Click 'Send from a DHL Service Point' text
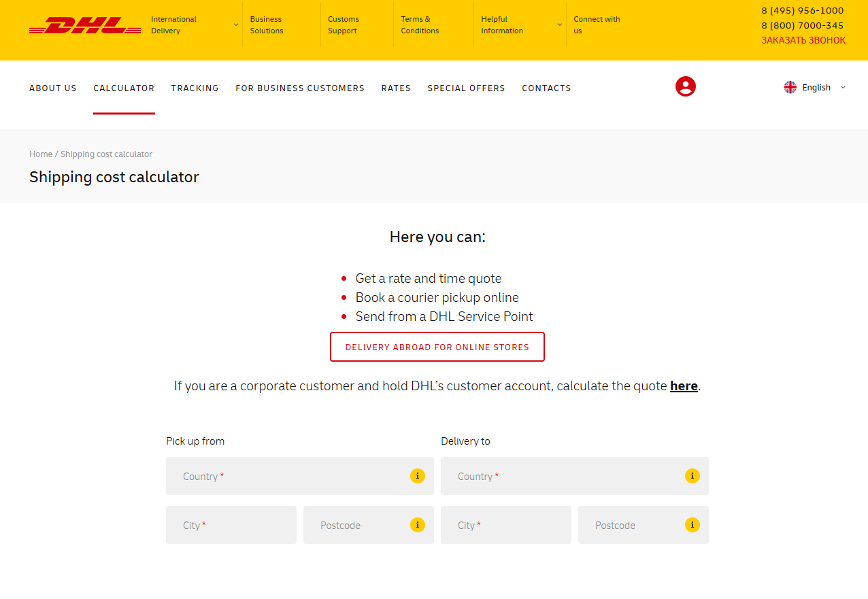The width and height of the screenshot is (868, 599). 444,316
